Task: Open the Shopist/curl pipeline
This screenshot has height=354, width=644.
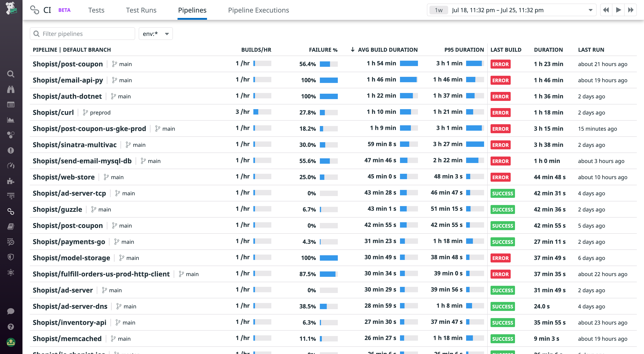Action: (53, 112)
